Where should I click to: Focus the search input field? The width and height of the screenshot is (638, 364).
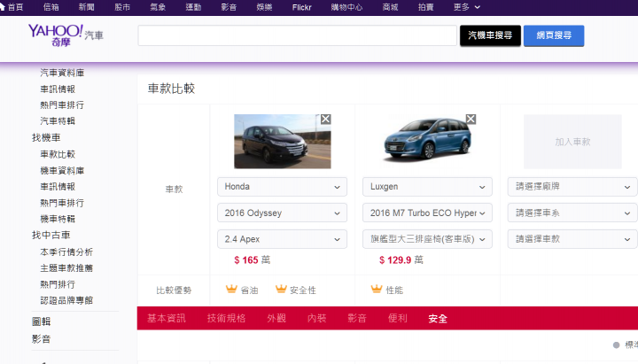[298, 35]
